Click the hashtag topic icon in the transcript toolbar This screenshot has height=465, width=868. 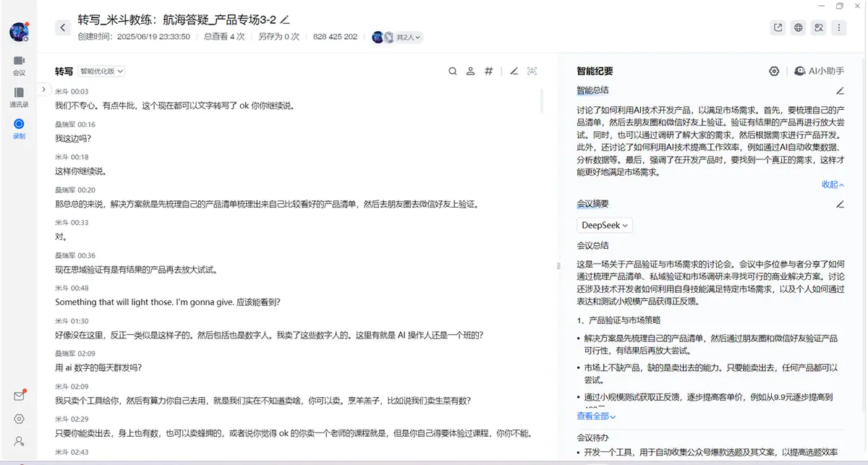click(489, 71)
